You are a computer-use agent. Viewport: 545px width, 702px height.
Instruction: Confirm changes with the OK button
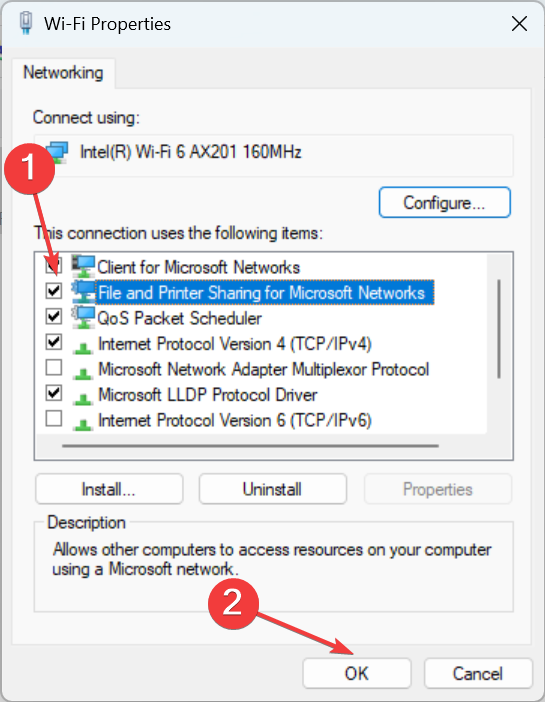click(356, 673)
